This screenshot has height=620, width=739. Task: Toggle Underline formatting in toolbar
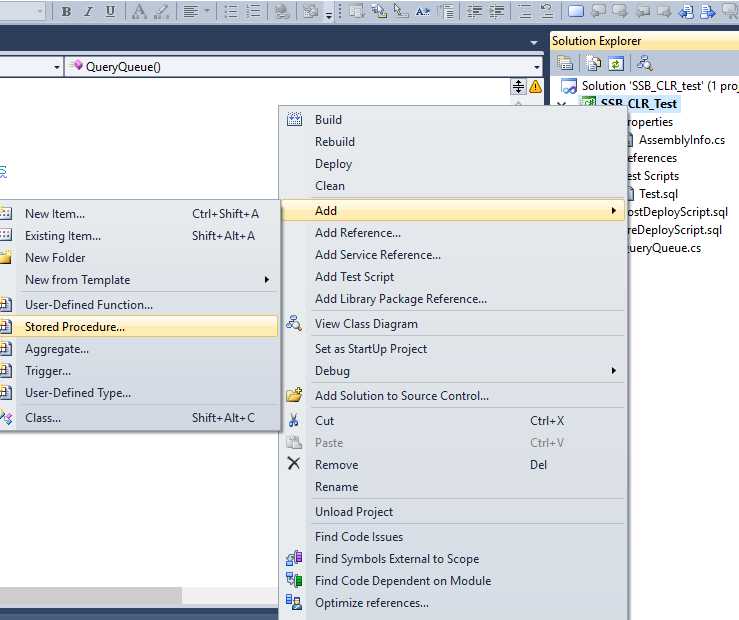tap(110, 11)
